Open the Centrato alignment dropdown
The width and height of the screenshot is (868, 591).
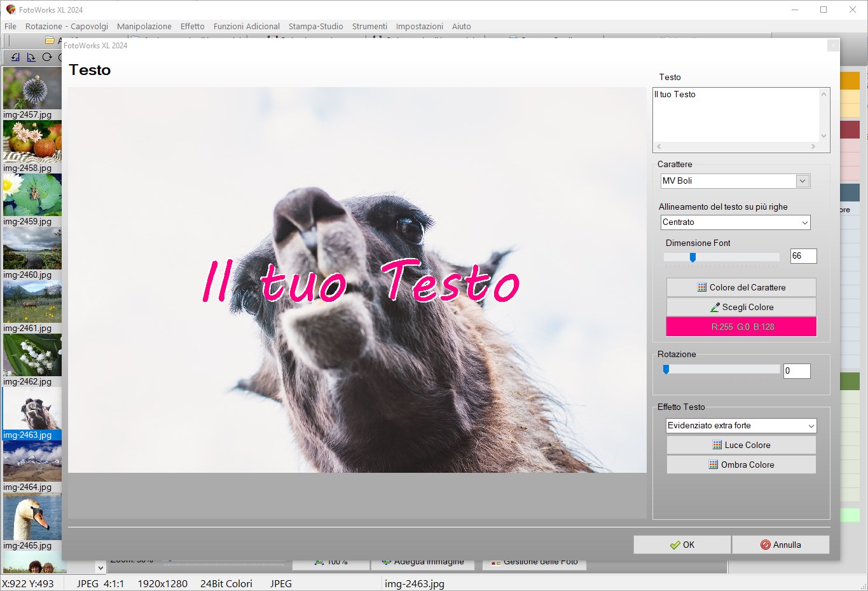click(x=735, y=222)
